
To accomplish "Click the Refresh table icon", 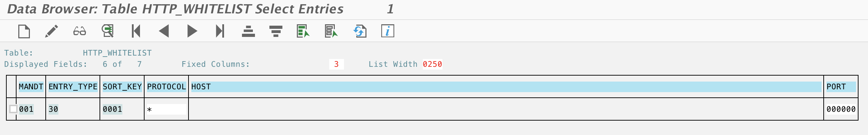I will coord(360,31).
